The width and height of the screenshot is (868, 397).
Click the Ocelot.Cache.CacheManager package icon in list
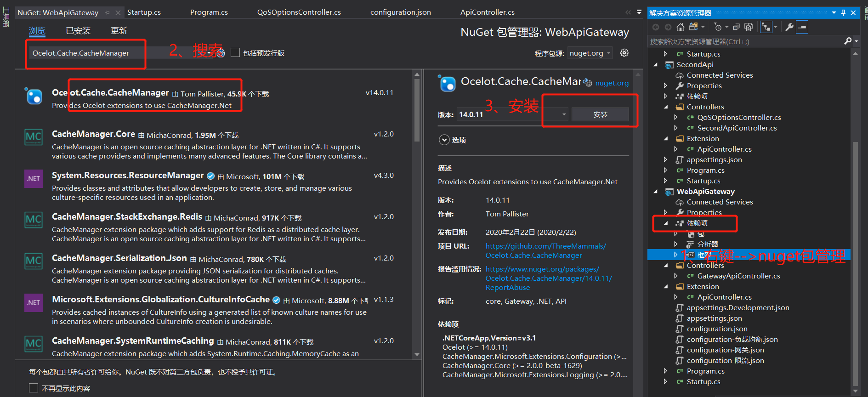34,96
